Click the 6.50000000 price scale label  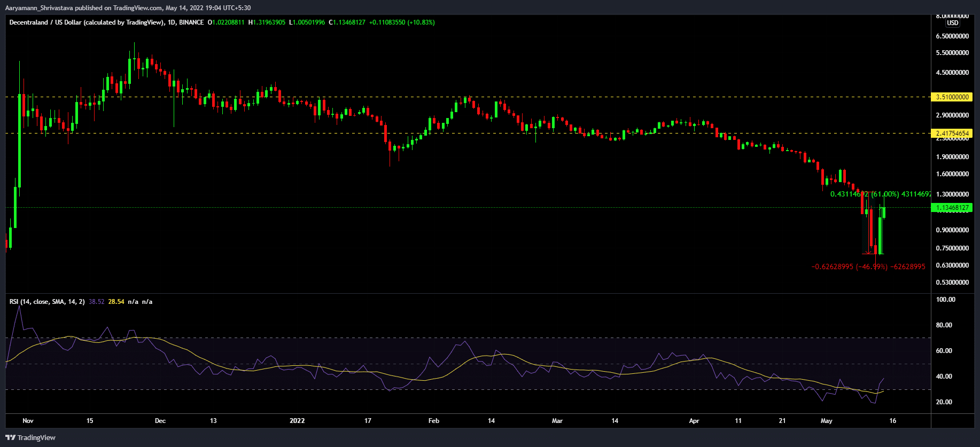click(952, 36)
